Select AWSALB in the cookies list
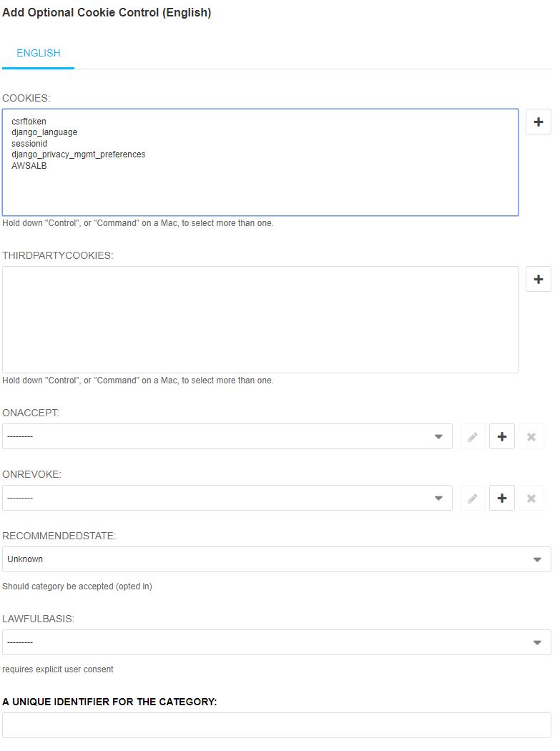560x751 pixels. [29, 166]
